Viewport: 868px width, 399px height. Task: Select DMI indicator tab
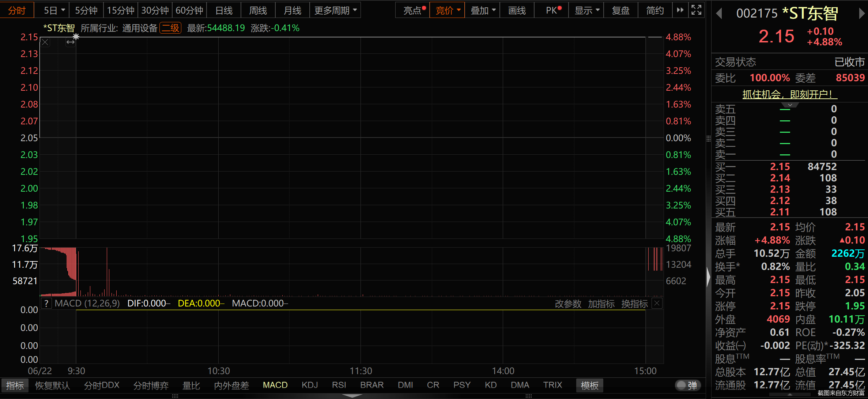pyautogui.click(x=405, y=385)
